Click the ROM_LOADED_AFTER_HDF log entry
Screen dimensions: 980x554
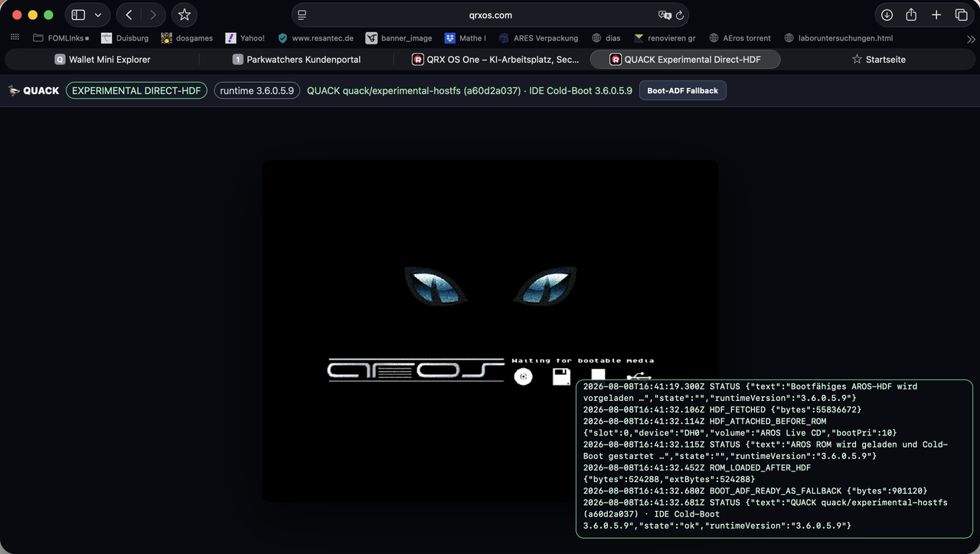697,473
